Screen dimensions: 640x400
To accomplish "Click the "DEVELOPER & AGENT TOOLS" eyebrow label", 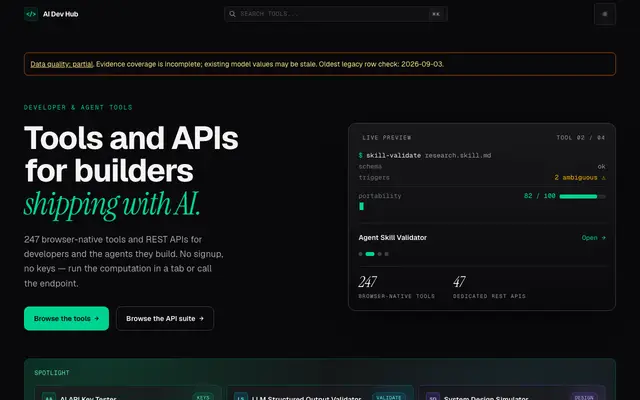I will tap(78, 107).
